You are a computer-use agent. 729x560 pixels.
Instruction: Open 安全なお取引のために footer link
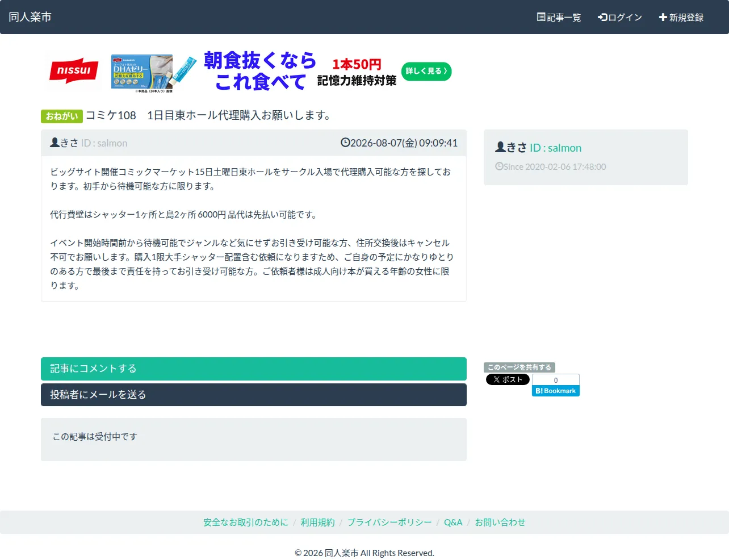[246, 523]
